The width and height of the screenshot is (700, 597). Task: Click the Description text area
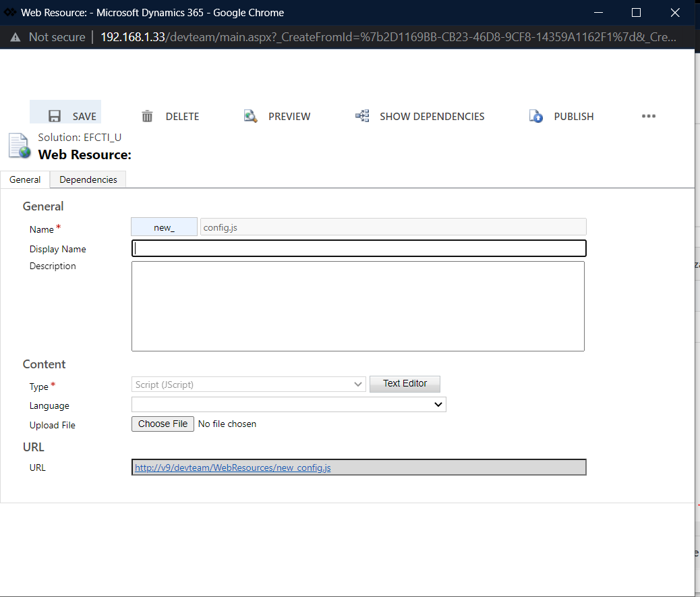[x=358, y=306]
